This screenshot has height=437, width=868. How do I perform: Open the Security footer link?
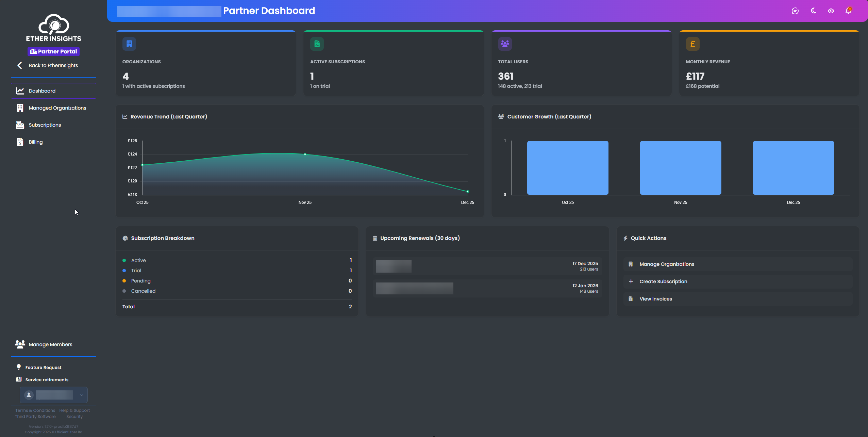[x=74, y=417]
